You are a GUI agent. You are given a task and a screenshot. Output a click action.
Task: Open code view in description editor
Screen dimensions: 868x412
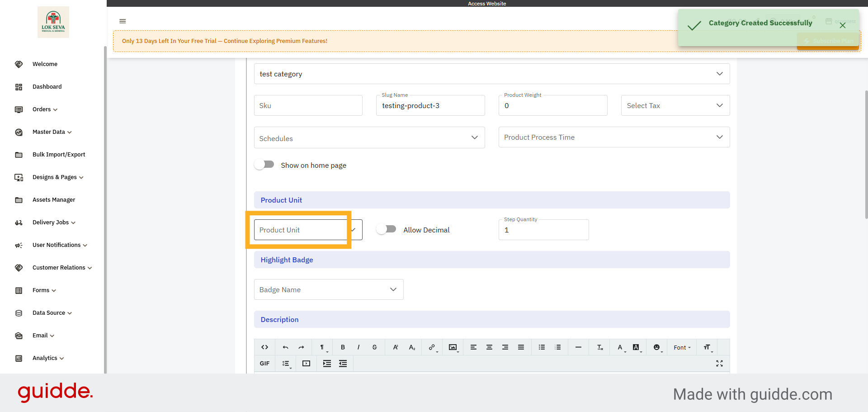point(265,347)
